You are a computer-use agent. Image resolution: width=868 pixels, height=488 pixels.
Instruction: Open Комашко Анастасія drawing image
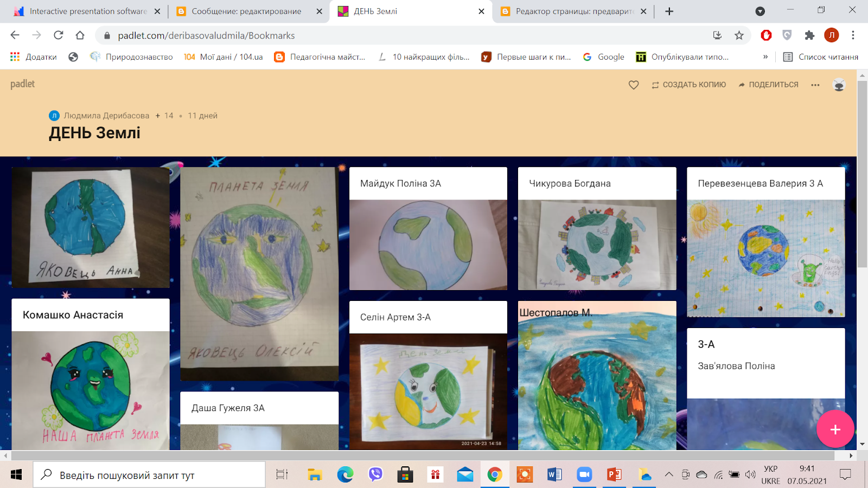click(x=91, y=390)
